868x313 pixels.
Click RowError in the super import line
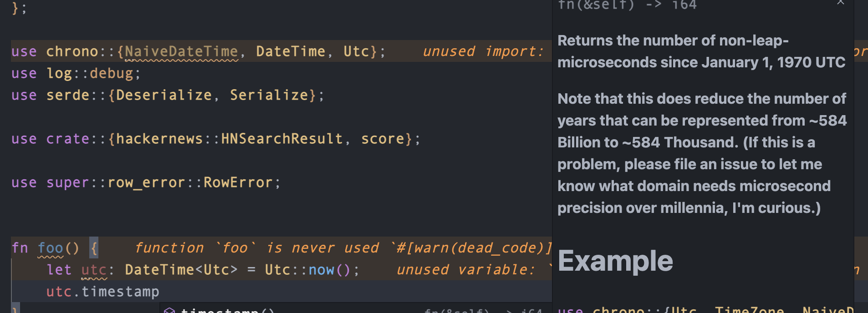(x=238, y=182)
